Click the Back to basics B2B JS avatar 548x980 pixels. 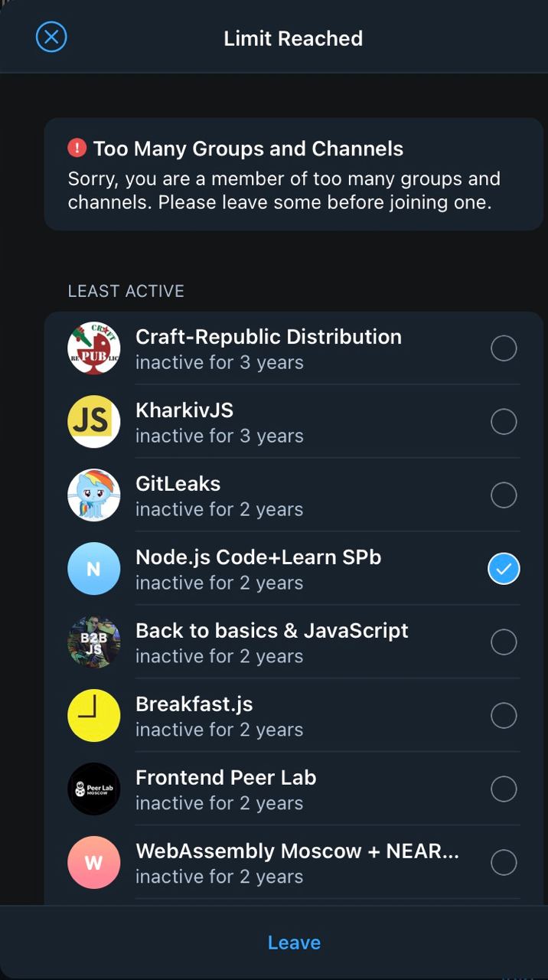pos(94,642)
